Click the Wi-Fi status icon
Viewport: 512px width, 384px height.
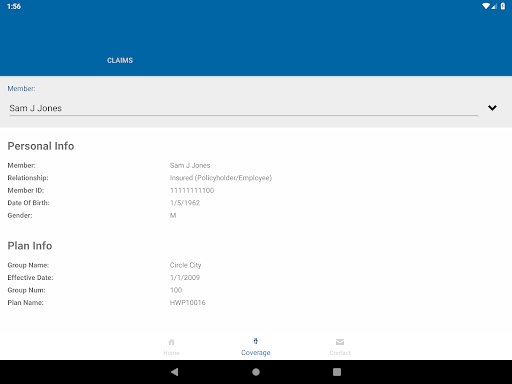pos(486,6)
